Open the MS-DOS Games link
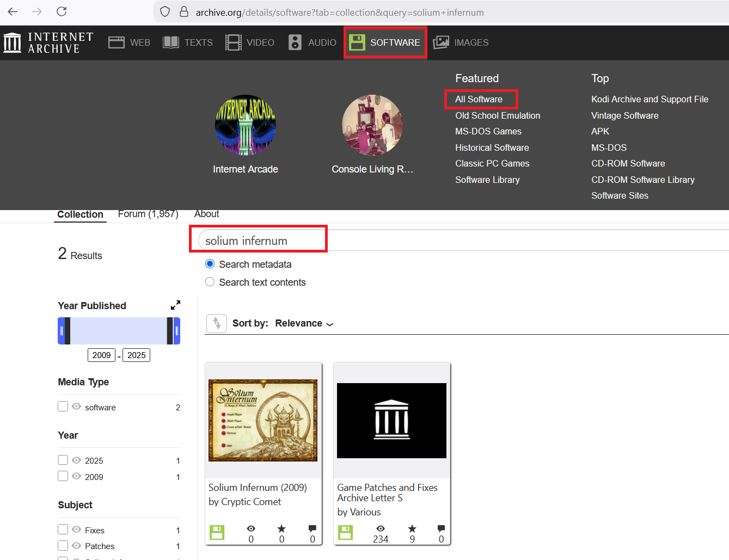 488,131
